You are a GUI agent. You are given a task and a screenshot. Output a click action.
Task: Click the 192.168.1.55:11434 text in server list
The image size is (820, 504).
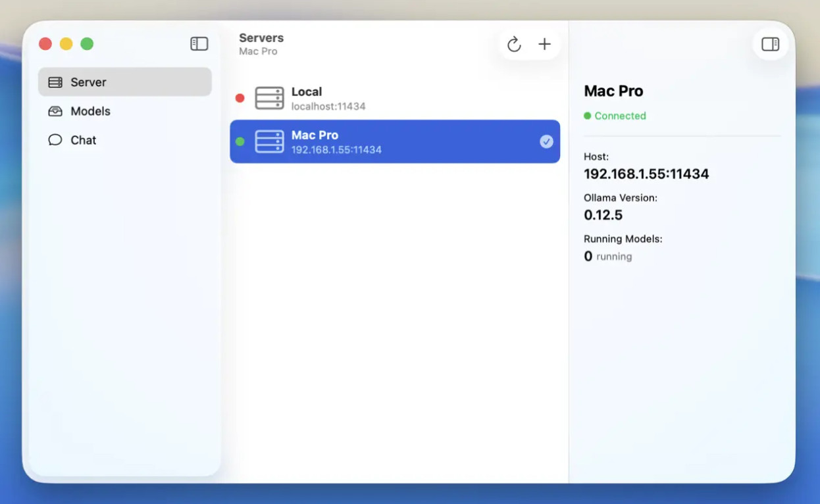(336, 150)
